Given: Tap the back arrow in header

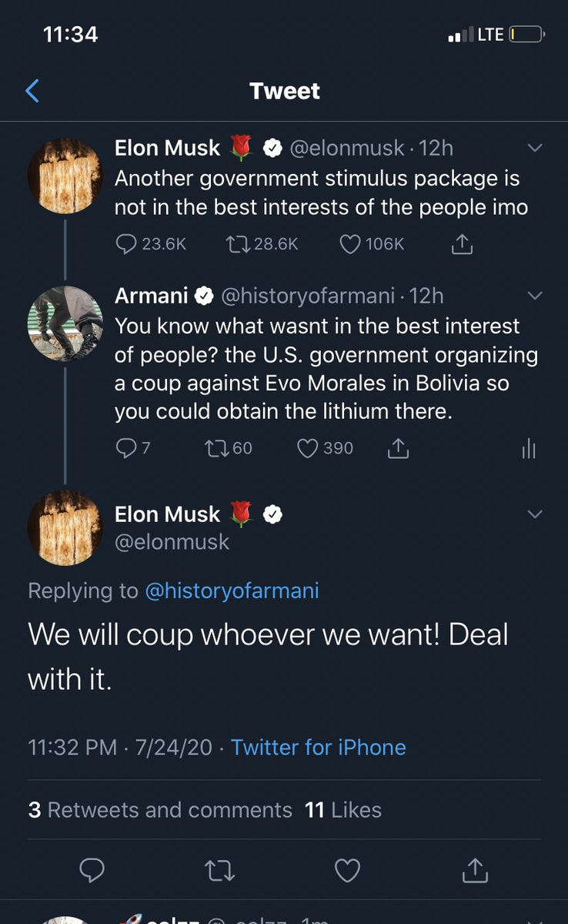Looking at the screenshot, I should click(32, 91).
